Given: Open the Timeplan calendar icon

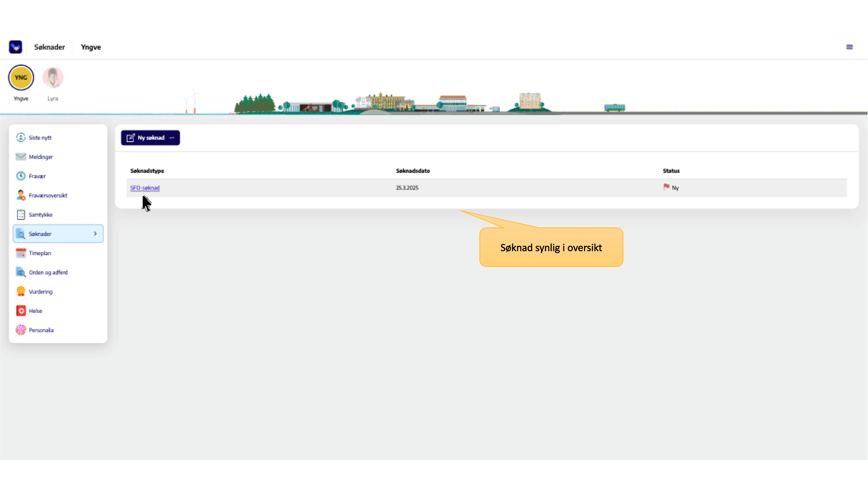Looking at the screenshot, I should click(x=21, y=253).
